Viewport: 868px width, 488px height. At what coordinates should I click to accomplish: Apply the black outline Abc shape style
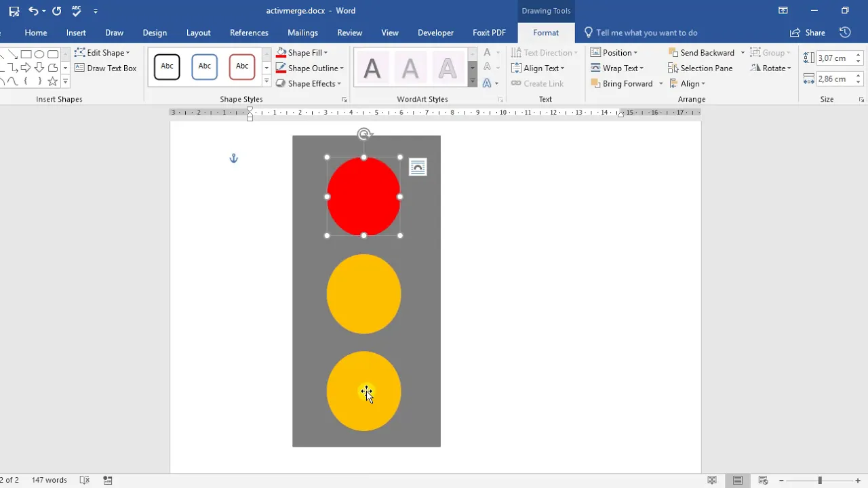click(167, 66)
